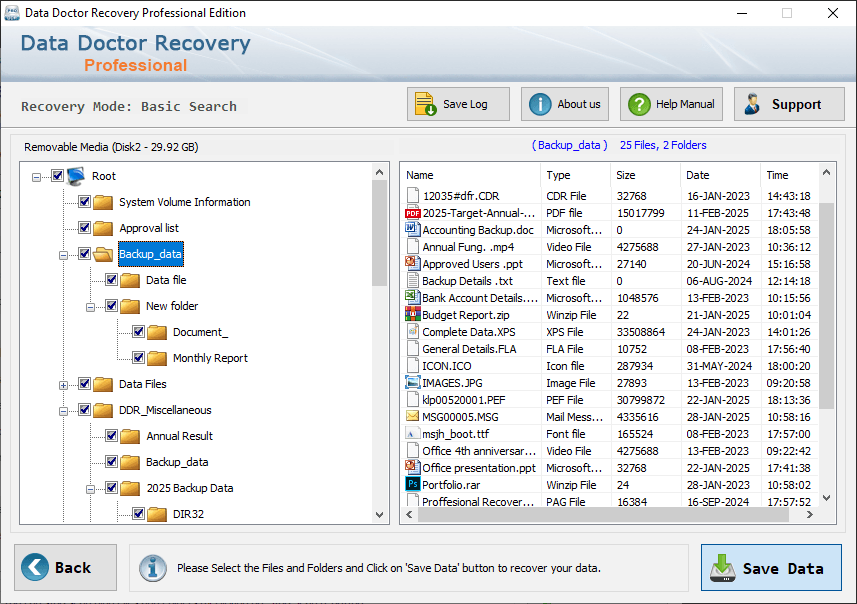Click the file list horizontal scrollbar thumb
This screenshot has height=604, width=857.
point(603,515)
